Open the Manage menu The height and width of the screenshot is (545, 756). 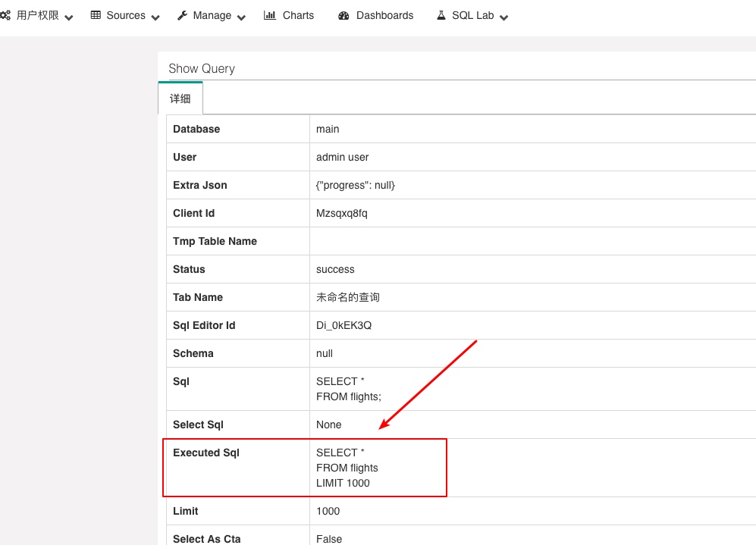tap(212, 15)
